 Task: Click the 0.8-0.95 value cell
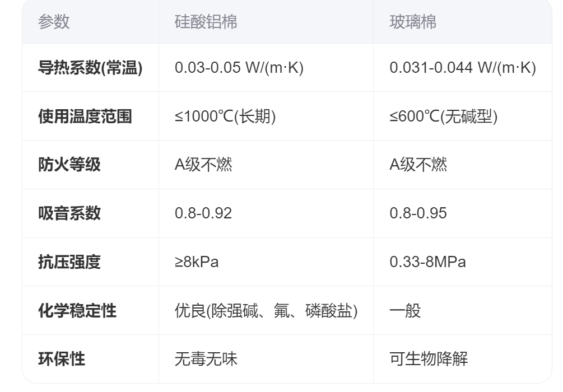pos(418,213)
